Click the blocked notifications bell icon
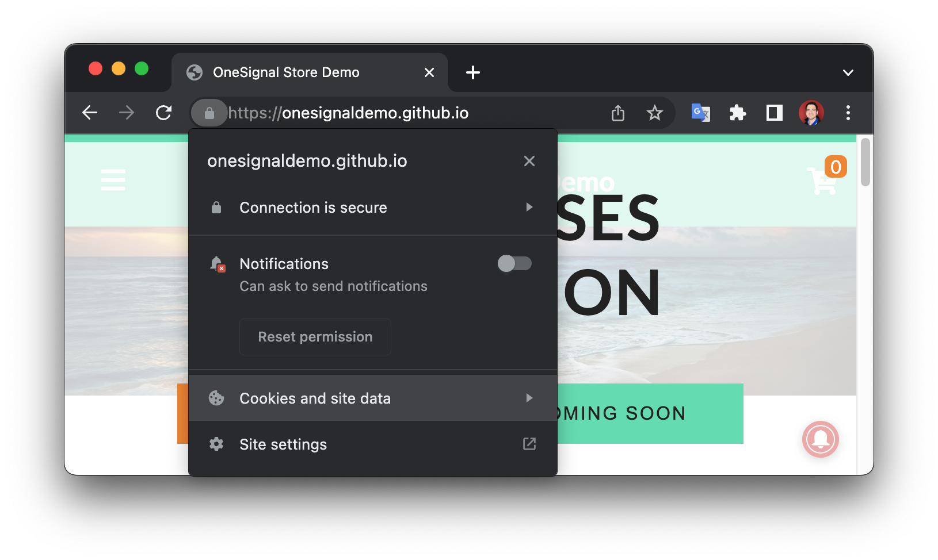Viewport: 938px width, 560px height. pyautogui.click(x=218, y=264)
